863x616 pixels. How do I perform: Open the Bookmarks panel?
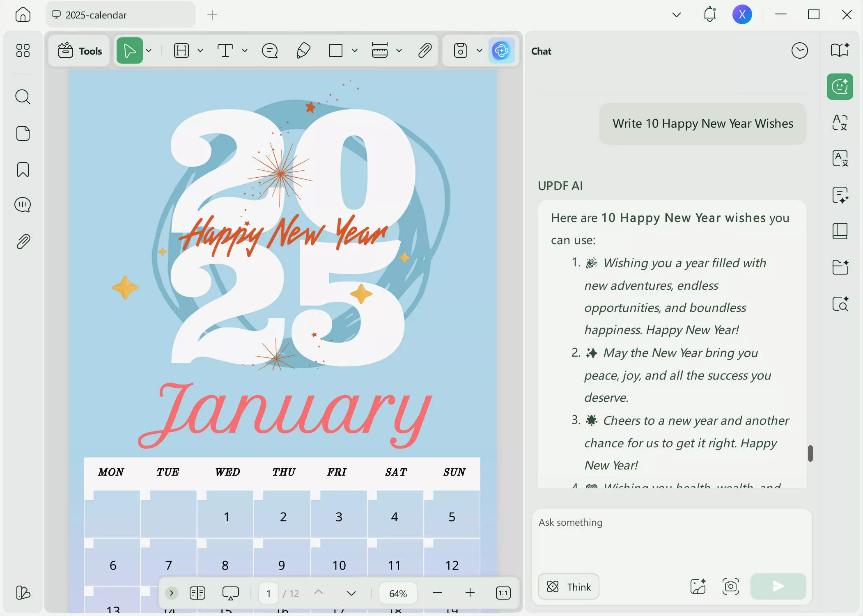[23, 169]
